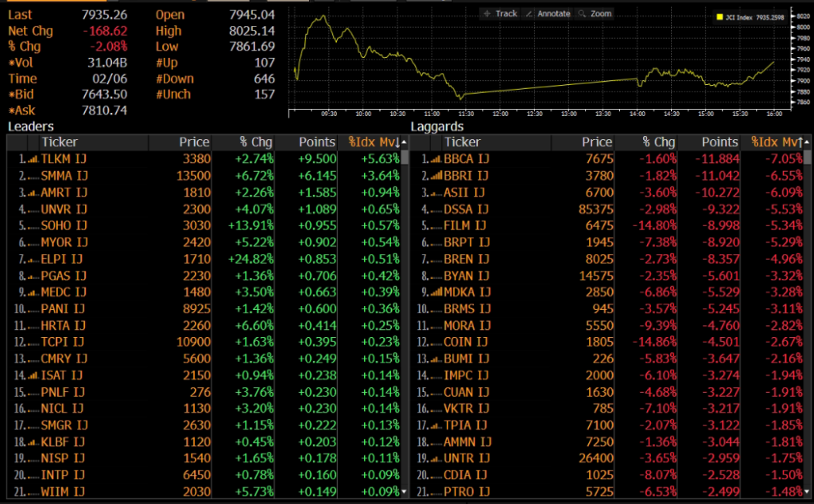The image size is (814, 504).
Task: Click volume bars icon beside MDKA IJ
Action: (435, 293)
